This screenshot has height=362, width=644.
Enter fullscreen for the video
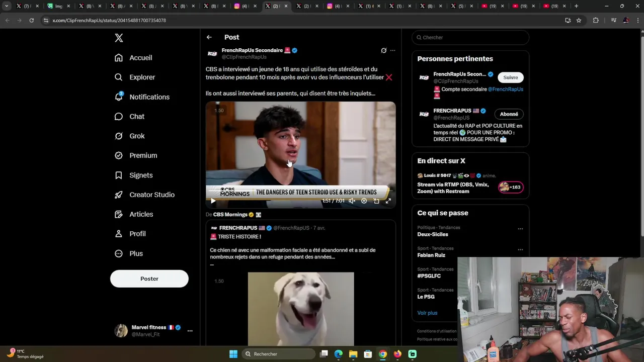click(x=388, y=201)
